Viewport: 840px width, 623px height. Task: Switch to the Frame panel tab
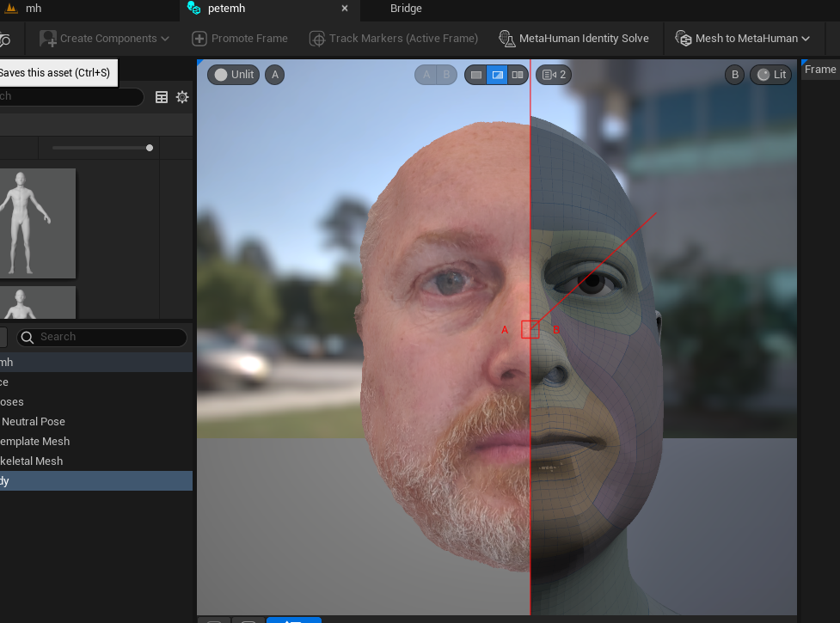(819, 70)
